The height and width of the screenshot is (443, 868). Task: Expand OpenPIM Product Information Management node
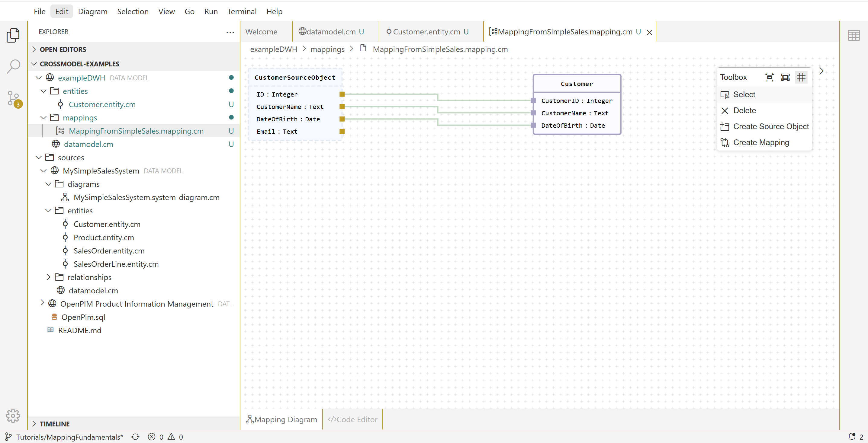[43, 303]
